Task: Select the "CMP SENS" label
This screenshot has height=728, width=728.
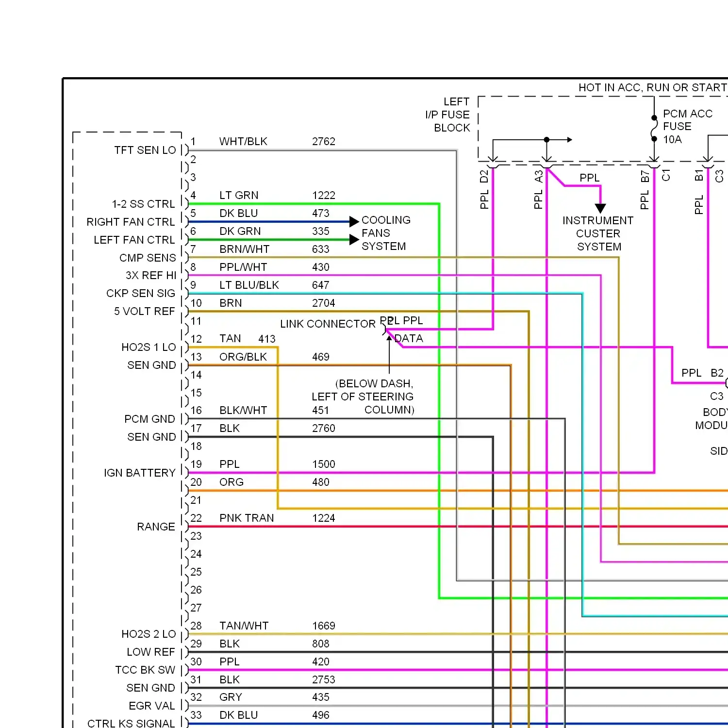Action: 148,258
